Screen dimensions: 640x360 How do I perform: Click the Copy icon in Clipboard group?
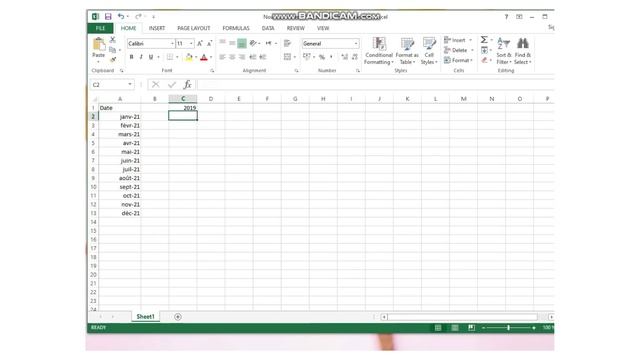[113, 49]
